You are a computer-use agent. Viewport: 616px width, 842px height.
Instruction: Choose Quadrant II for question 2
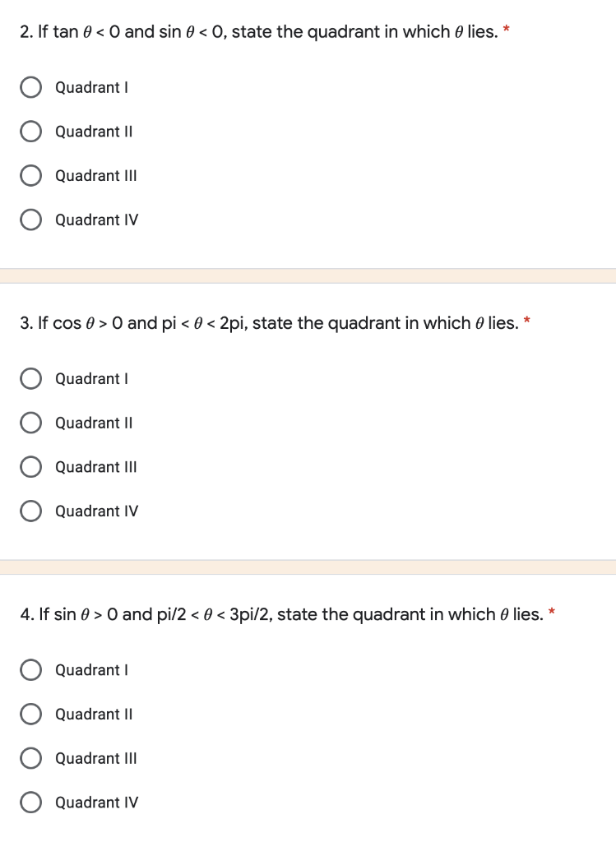pyautogui.click(x=30, y=132)
